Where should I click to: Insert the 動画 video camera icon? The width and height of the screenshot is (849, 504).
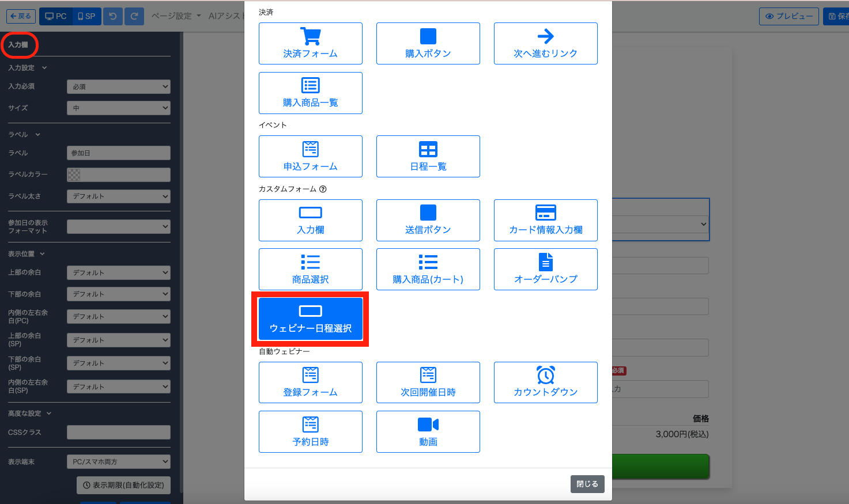pyautogui.click(x=428, y=425)
